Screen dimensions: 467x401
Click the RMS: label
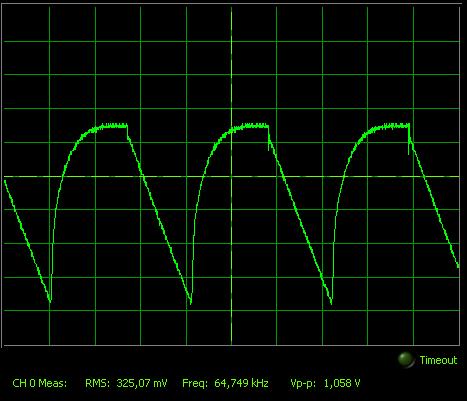coord(97,383)
